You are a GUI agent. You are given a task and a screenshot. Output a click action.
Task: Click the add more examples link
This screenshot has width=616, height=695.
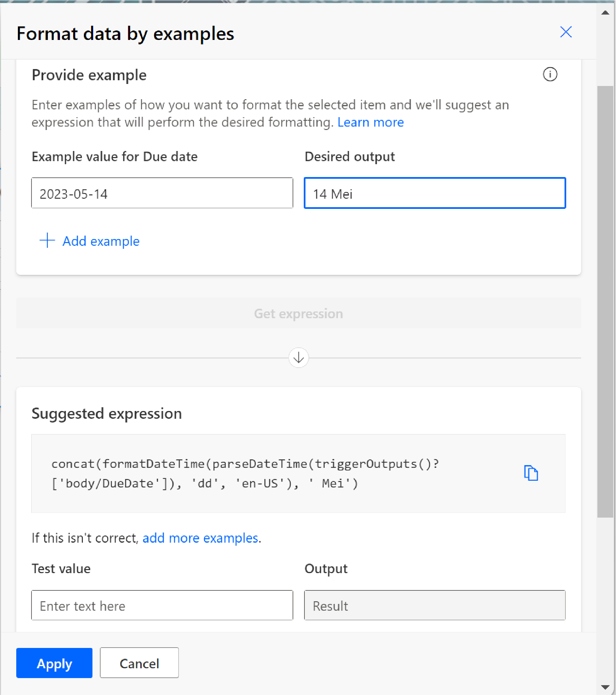(x=200, y=538)
